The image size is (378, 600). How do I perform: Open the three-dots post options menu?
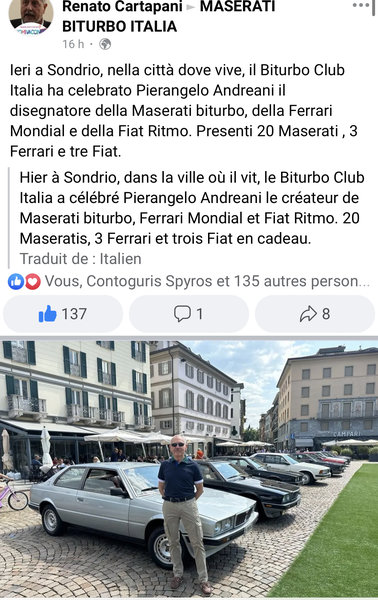(x=361, y=5)
